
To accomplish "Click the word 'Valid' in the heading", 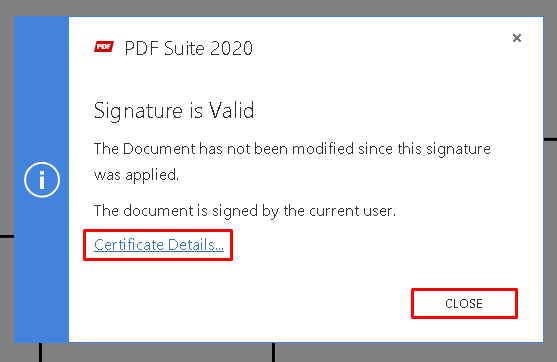I will coord(232,110).
